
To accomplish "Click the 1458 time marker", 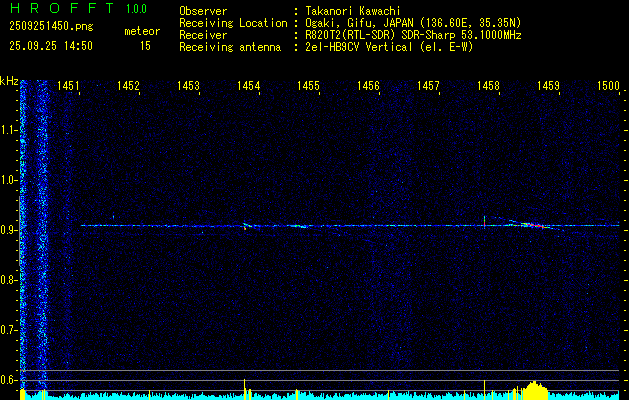I will click(488, 85).
